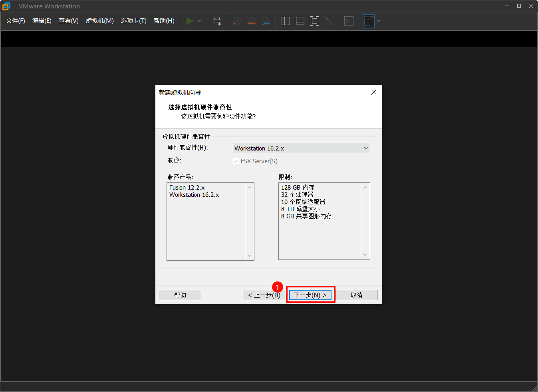The image size is (538, 392).
Task: Click the 取消 cancel button
Action: [356, 295]
